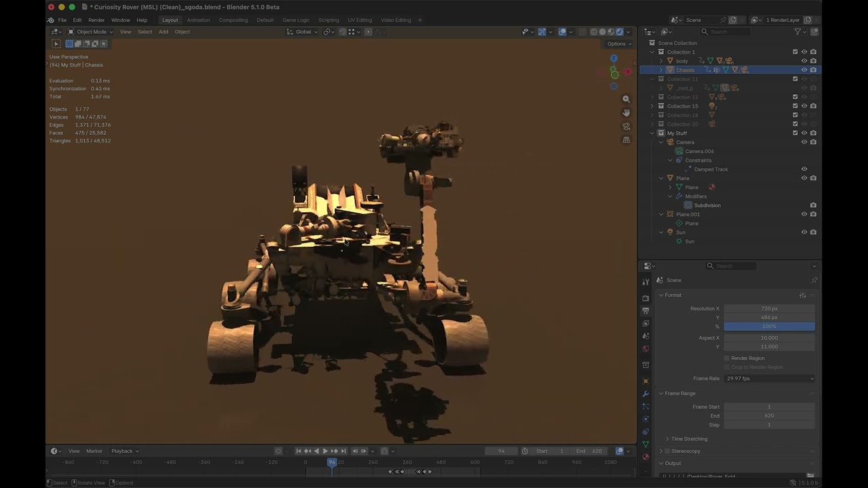Open timeline Playback popover
Viewport: 868px width, 488px height.
(125, 451)
